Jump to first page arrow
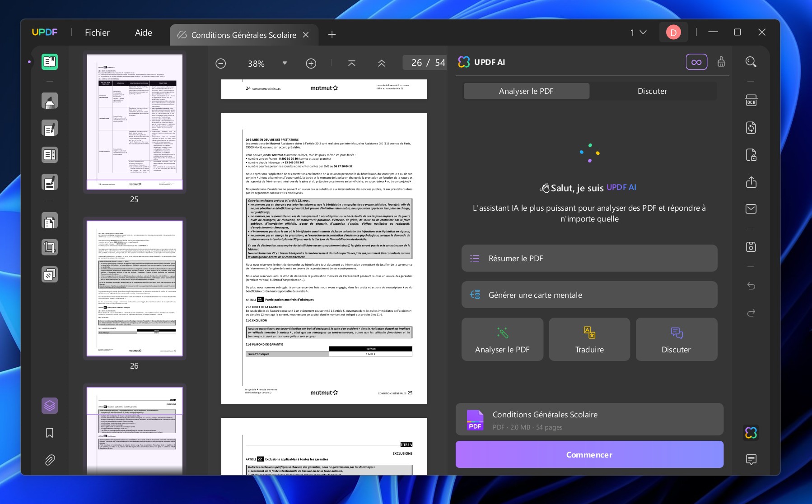 (351, 64)
